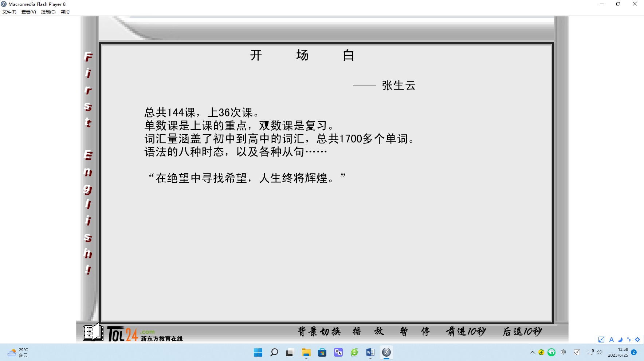Open the 查看(V) menu

(28, 12)
